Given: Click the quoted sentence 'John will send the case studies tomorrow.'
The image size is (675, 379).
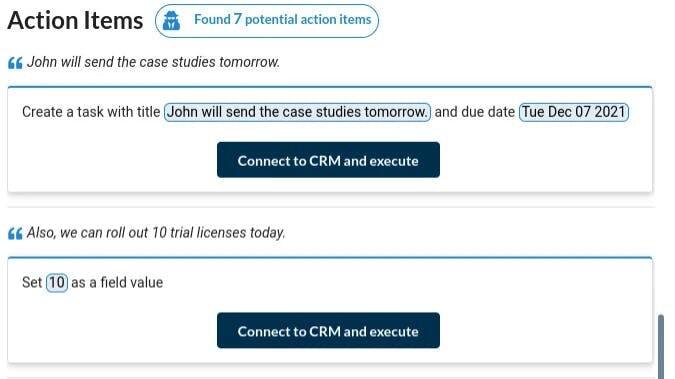Looking at the screenshot, I should coord(153,62).
